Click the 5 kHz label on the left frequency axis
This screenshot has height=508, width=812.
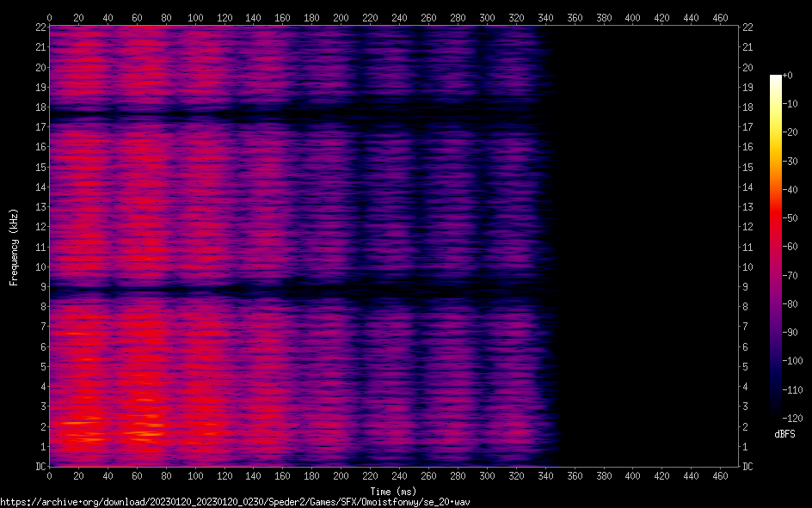[x=40, y=367]
